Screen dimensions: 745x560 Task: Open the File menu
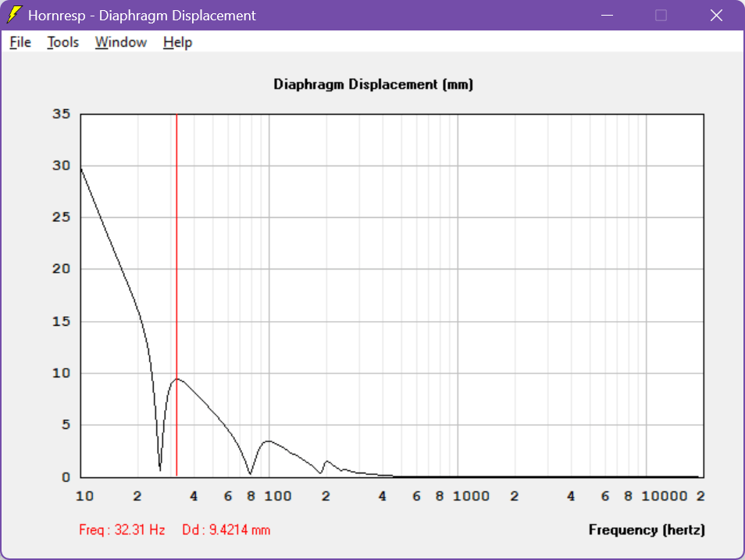click(20, 42)
